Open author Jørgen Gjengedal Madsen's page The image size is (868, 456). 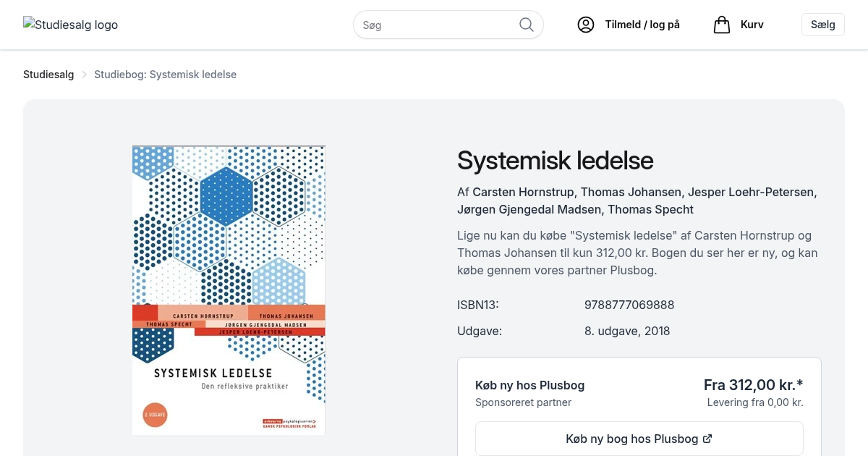pyautogui.click(x=529, y=209)
